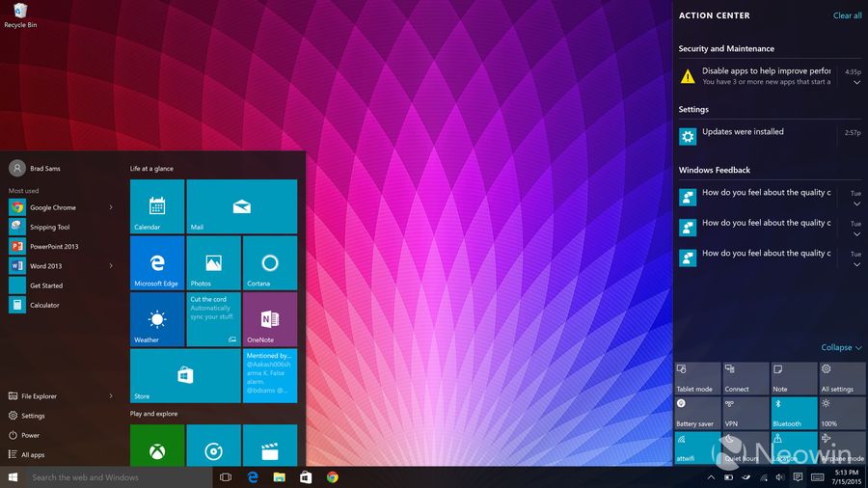Click the Connect quick action
This screenshot has width=868, height=488.
(746, 378)
